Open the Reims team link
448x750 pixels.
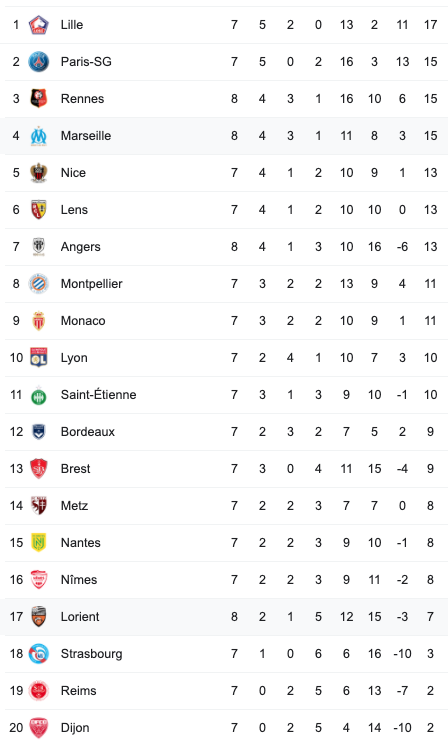click(x=78, y=691)
